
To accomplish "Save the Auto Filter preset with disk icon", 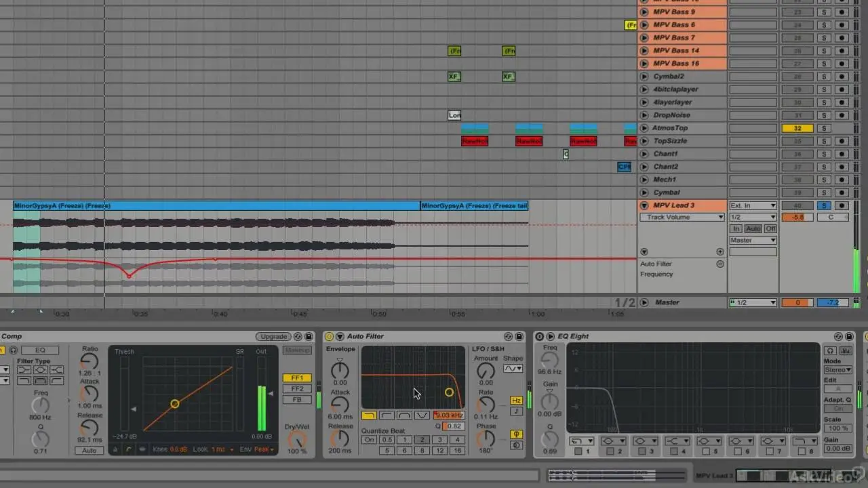I will point(519,336).
